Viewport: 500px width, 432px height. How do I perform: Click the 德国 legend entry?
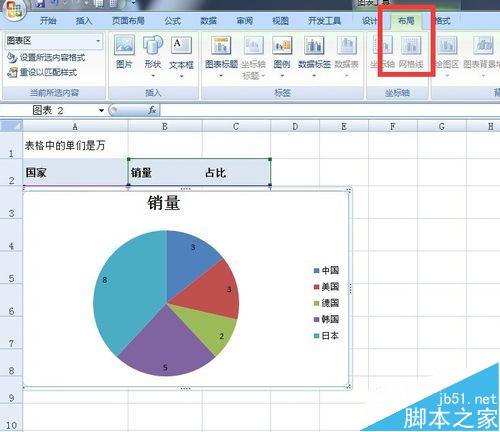coord(326,303)
